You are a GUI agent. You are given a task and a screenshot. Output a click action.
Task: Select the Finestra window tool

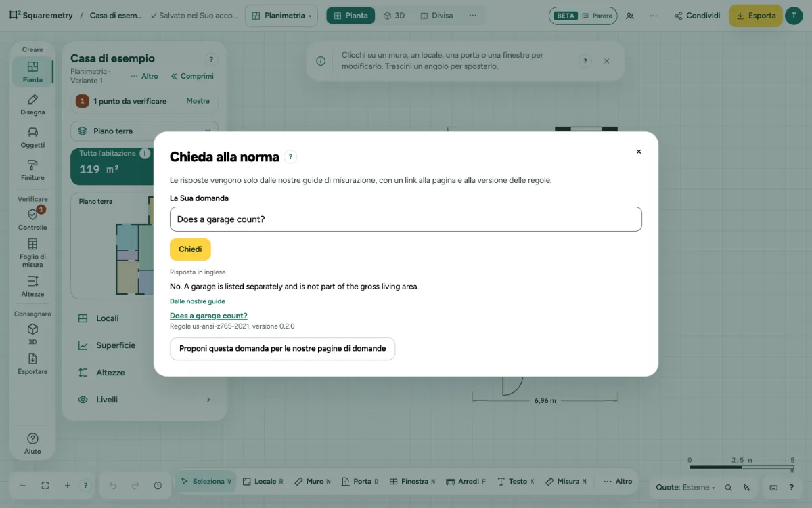(412, 482)
